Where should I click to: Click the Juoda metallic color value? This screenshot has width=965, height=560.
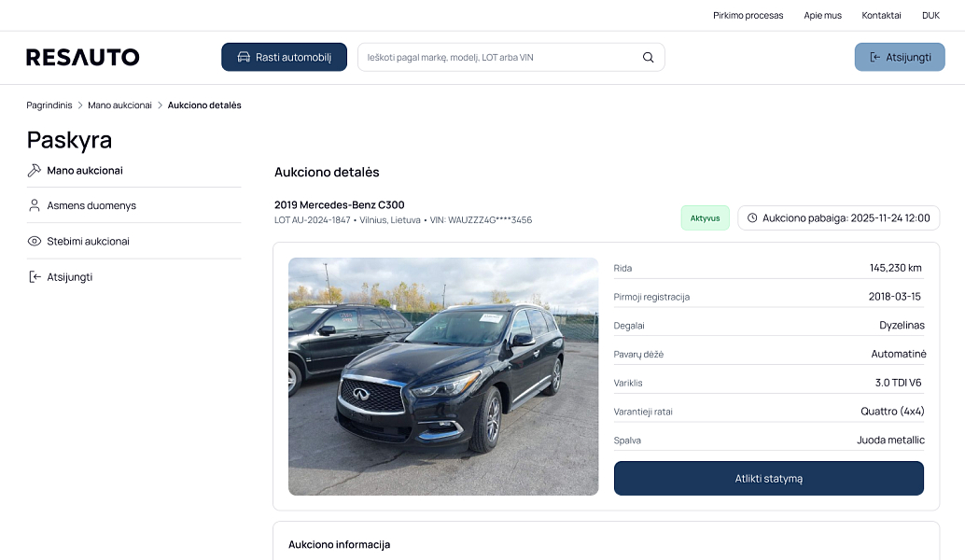click(x=890, y=440)
